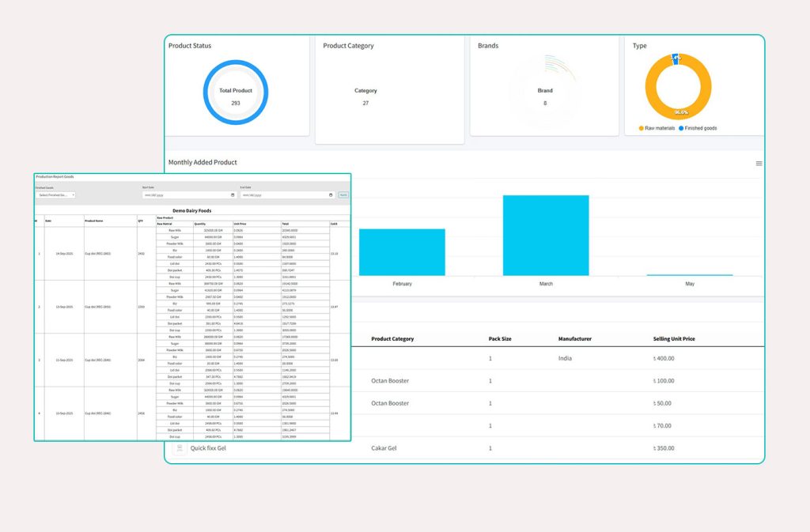Open the End Date calendar picker icon
This screenshot has width=810, height=532.
coord(331,194)
